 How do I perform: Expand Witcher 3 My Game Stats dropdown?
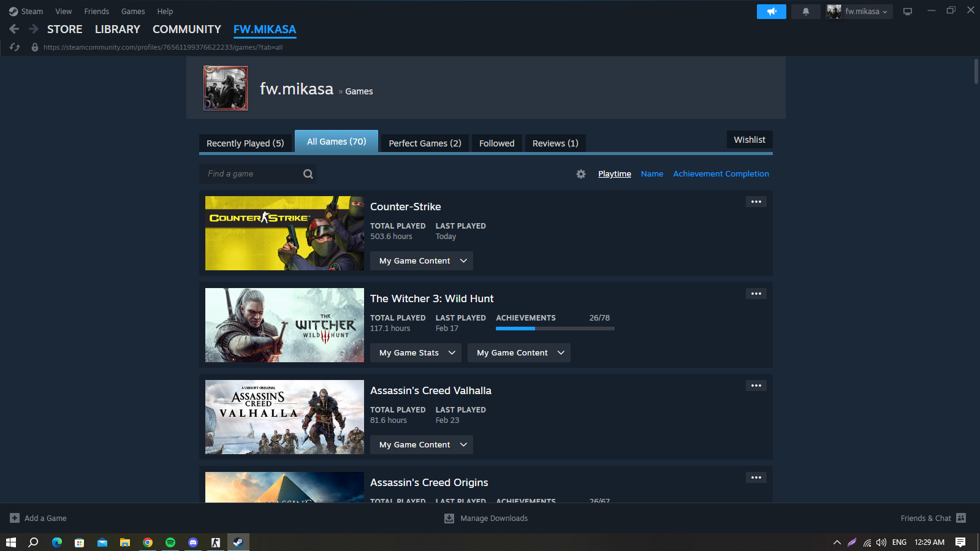point(416,353)
